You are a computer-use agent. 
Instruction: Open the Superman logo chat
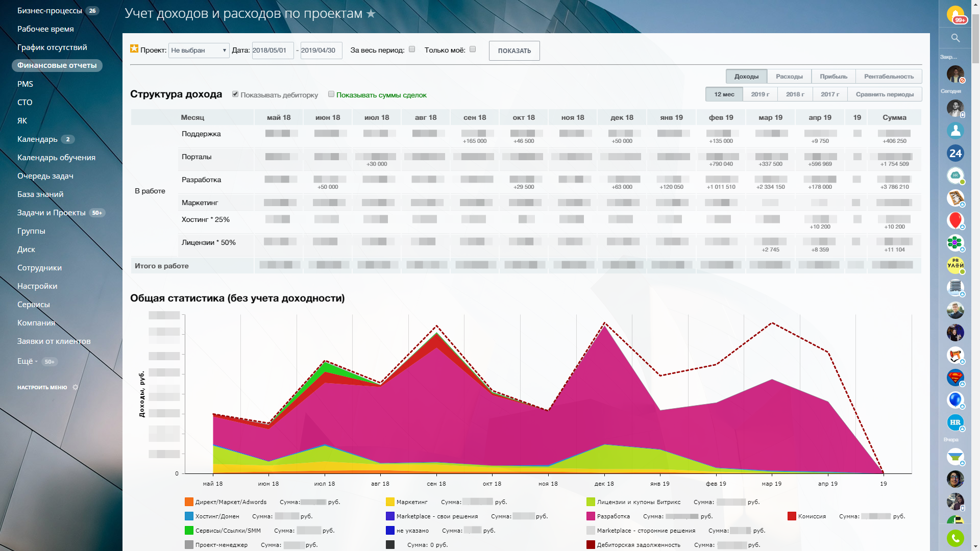click(x=955, y=378)
